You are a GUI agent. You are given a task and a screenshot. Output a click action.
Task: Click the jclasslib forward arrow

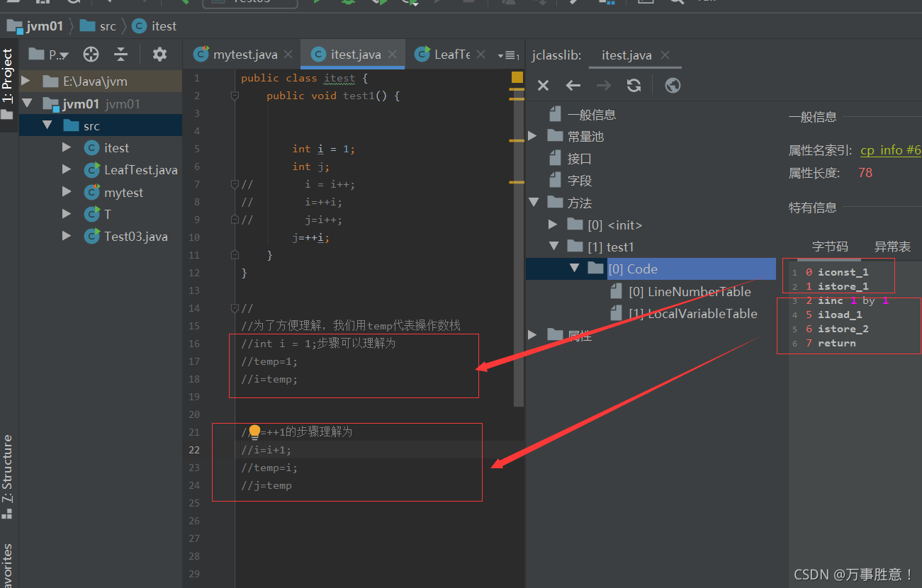point(604,86)
